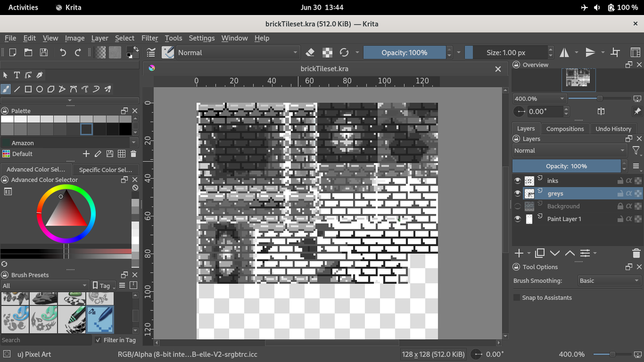
Task: Choose workspace from the toolbar icon
Action: tap(635, 53)
